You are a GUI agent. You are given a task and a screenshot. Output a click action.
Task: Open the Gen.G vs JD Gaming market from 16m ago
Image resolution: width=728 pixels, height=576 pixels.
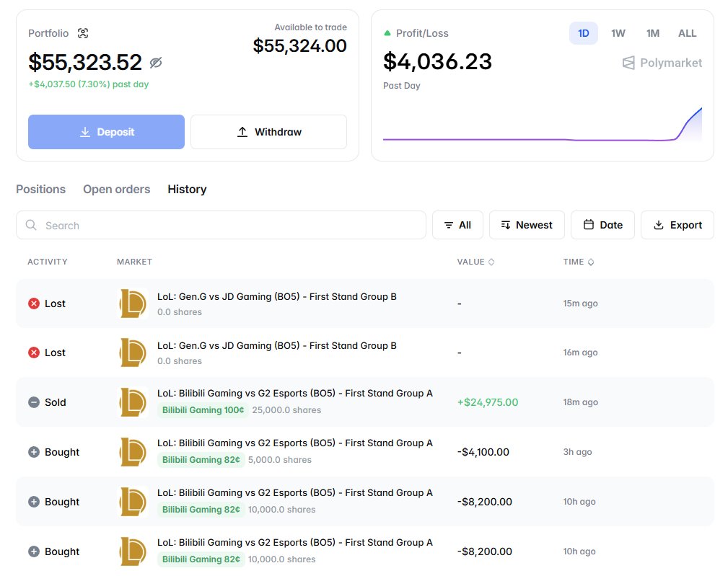tap(277, 345)
